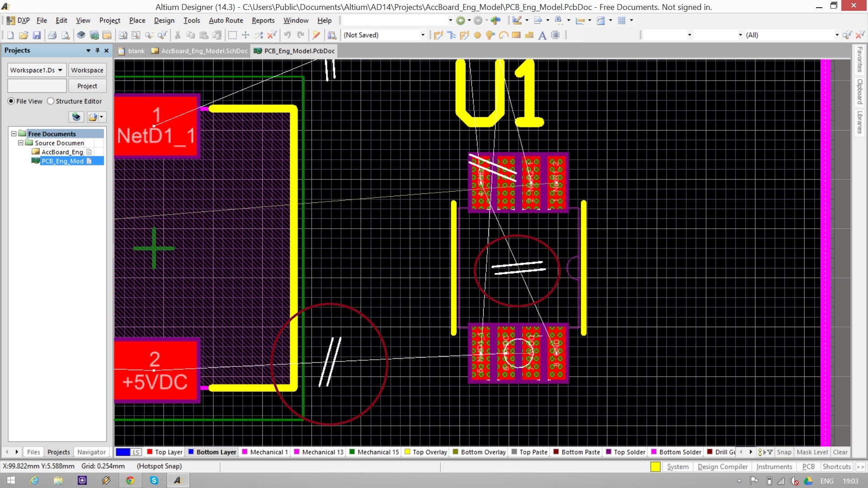The height and width of the screenshot is (488, 868).
Task: Click the Cut scissors icon
Action: tap(178, 35)
